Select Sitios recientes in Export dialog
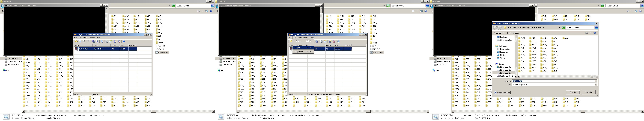Screen dimensions: 644x121 click(x=504, y=40)
